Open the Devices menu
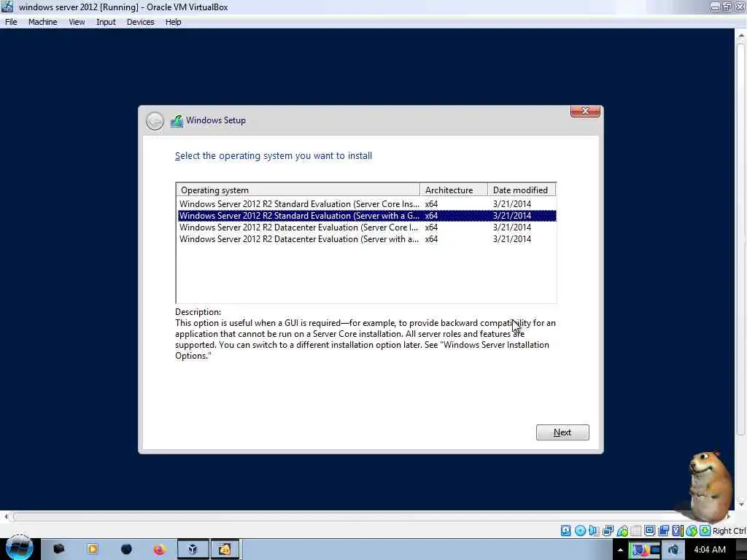This screenshot has width=747, height=560. [x=141, y=22]
